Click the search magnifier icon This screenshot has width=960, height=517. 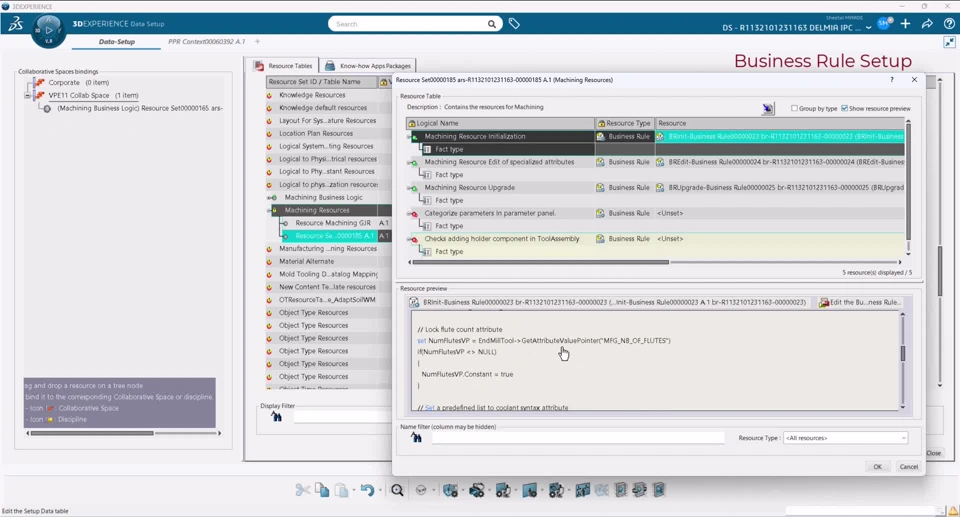(x=492, y=24)
